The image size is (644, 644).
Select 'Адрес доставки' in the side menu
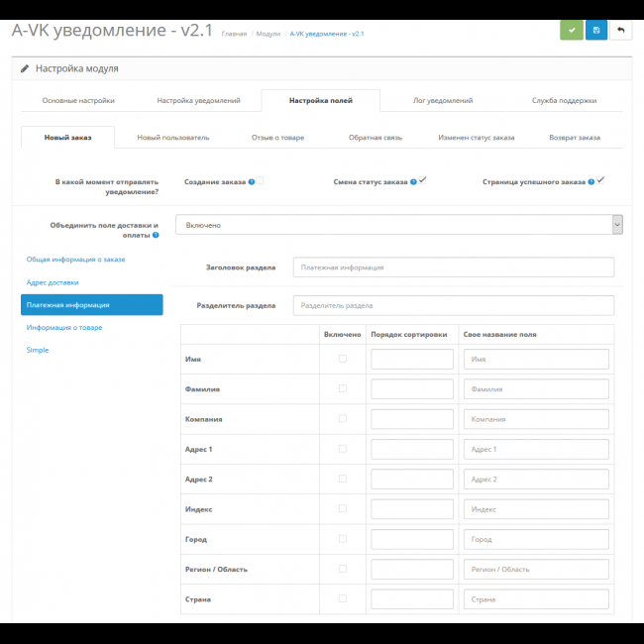coord(54,282)
